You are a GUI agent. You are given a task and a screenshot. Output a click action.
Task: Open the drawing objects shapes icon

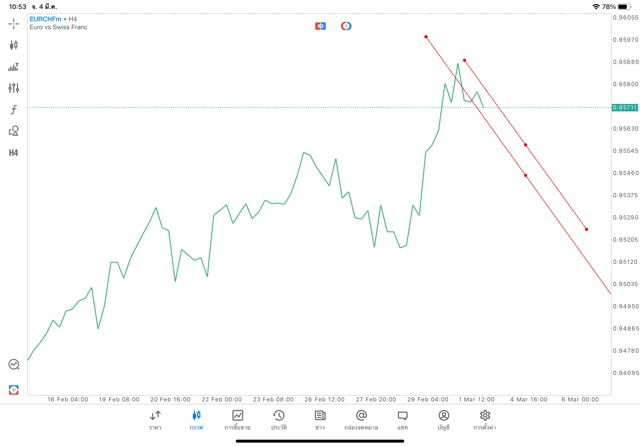[14, 131]
